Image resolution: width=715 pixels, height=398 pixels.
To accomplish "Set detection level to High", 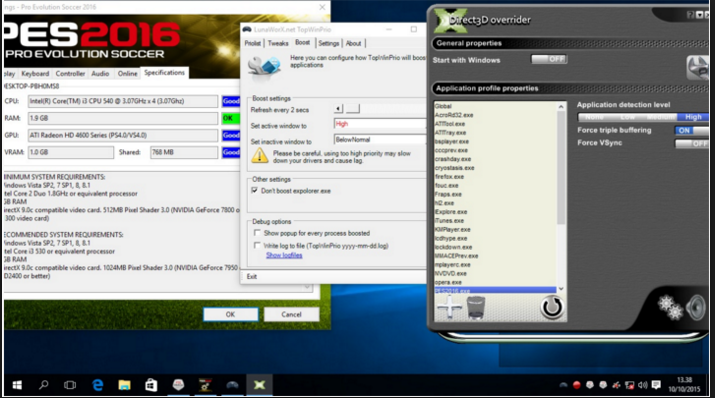I will coord(693,117).
